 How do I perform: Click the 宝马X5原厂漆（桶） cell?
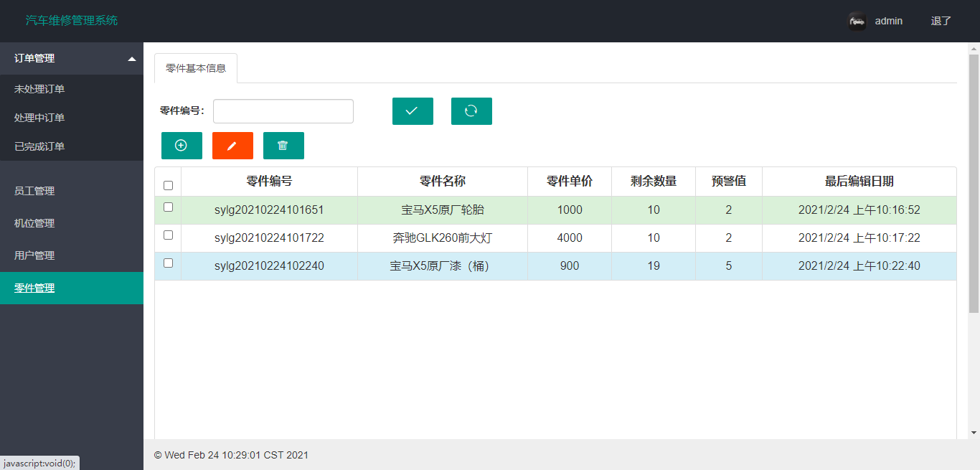[443, 266]
